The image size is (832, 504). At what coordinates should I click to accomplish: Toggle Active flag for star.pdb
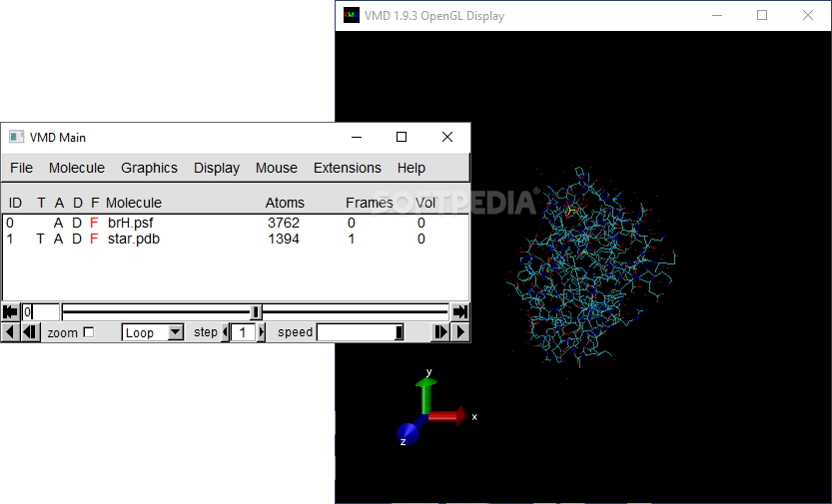point(58,239)
